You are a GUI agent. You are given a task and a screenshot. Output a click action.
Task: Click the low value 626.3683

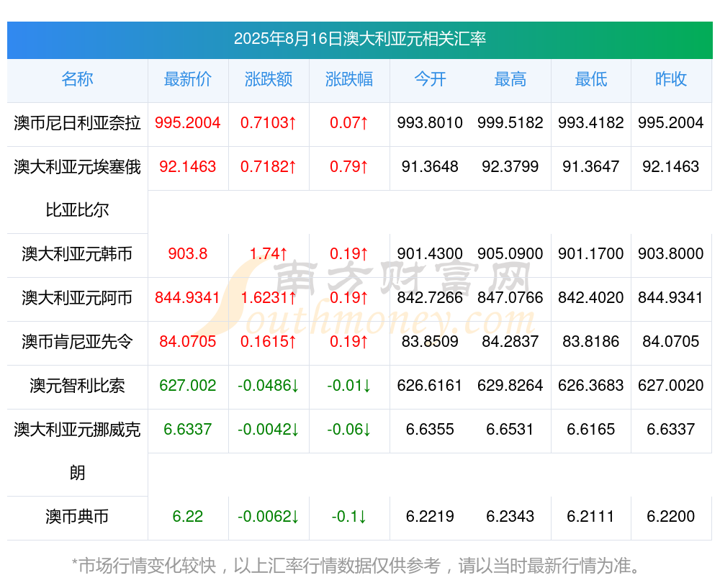[591, 386]
